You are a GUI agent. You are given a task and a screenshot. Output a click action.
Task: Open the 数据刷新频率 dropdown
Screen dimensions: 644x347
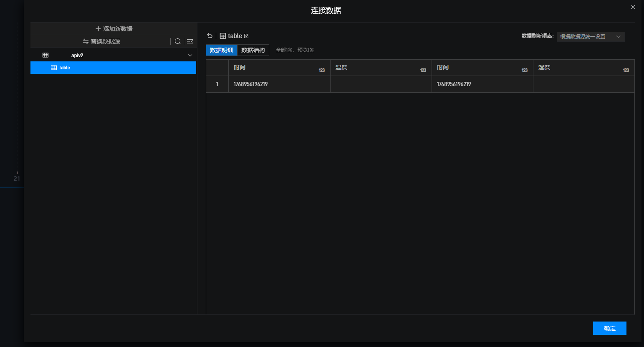pos(590,37)
